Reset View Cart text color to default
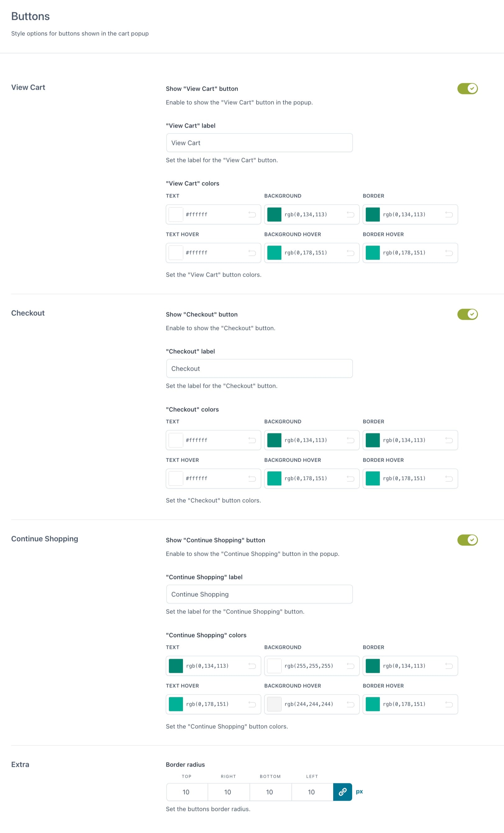The height and width of the screenshot is (833, 504). pos(252,214)
